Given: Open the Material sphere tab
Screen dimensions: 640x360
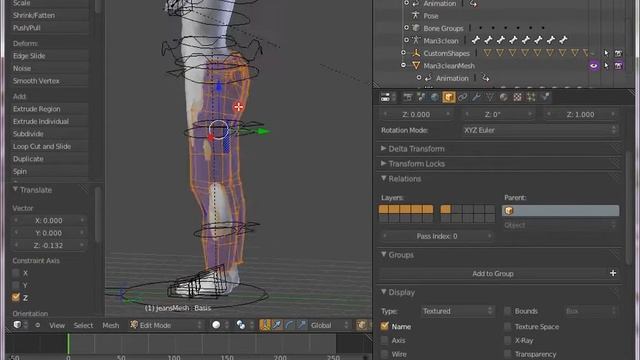Looking at the screenshot, I should point(504,97).
